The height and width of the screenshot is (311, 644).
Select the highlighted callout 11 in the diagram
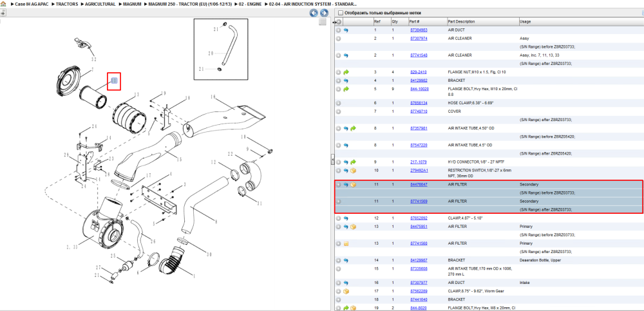coord(114,81)
